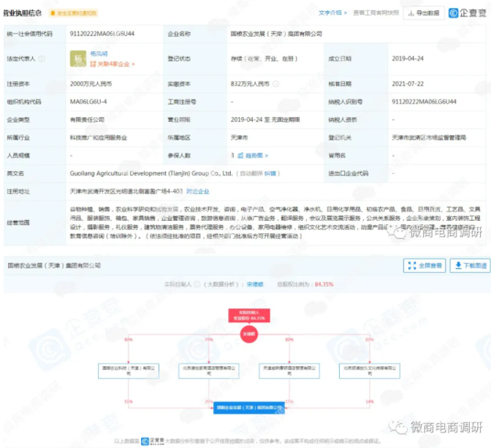Image resolution: width=491 pixels, height=448 pixels.
Task: Click the info icon next to 实际控制人
Action: pos(197,284)
